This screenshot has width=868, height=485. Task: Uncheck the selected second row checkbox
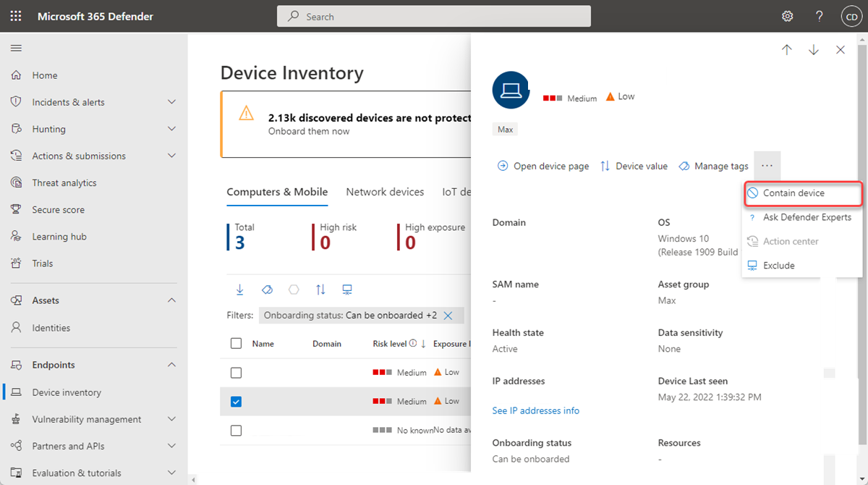(236, 402)
